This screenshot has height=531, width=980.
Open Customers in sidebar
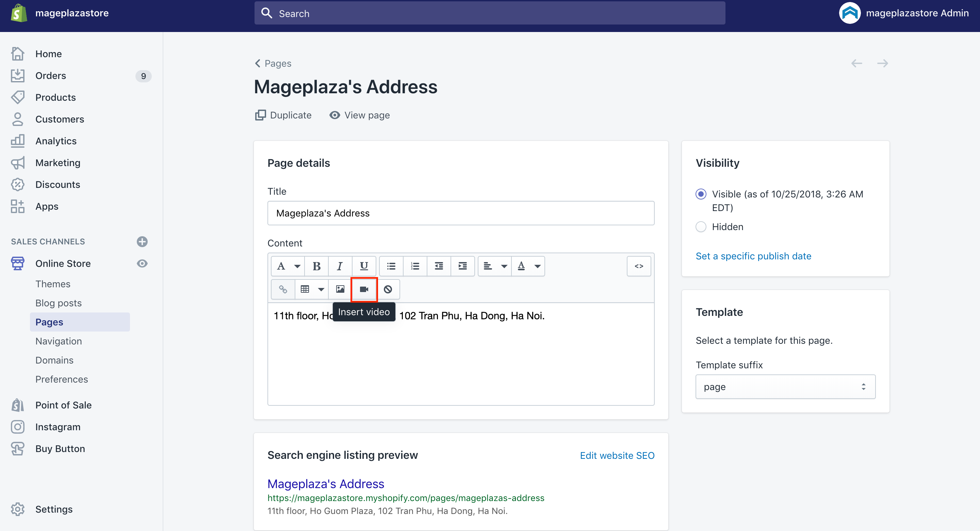point(60,119)
